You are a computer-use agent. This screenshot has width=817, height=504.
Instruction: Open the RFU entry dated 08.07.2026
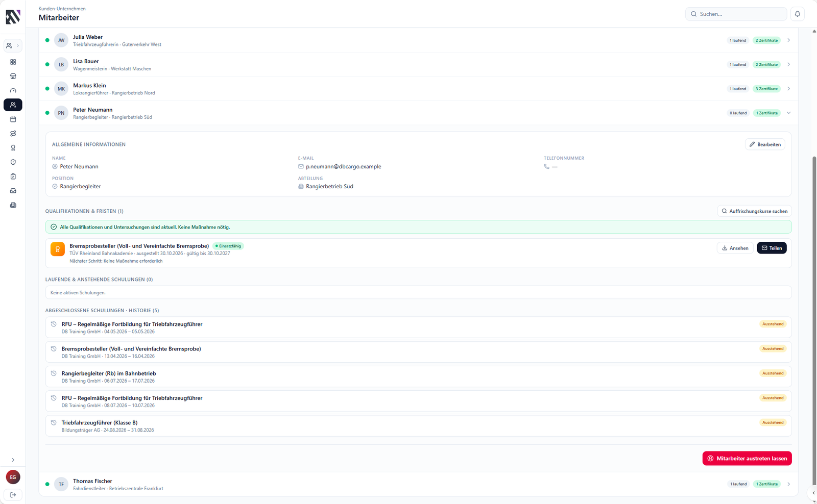pyautogui.click(x=418, y=401)
